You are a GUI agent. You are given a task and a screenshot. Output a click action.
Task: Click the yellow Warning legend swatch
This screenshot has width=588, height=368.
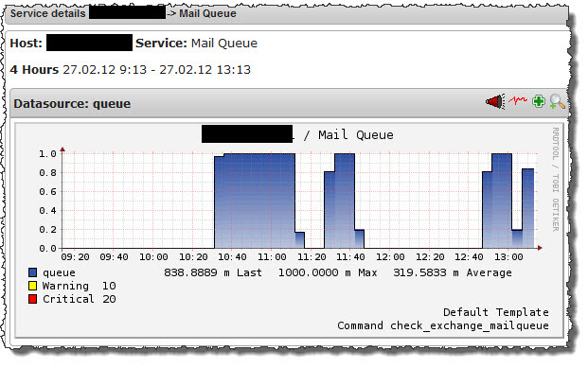[32, 286]
